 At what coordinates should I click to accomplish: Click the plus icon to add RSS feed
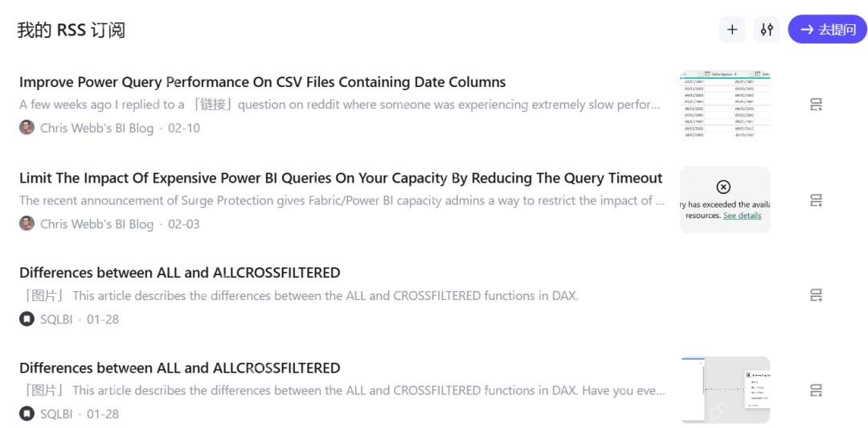point(732,30)
